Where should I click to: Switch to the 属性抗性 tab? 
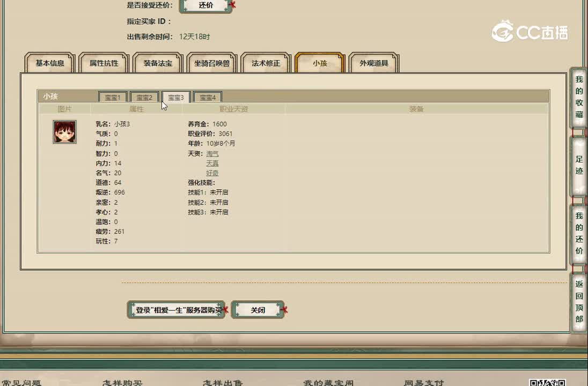(104, 63)
